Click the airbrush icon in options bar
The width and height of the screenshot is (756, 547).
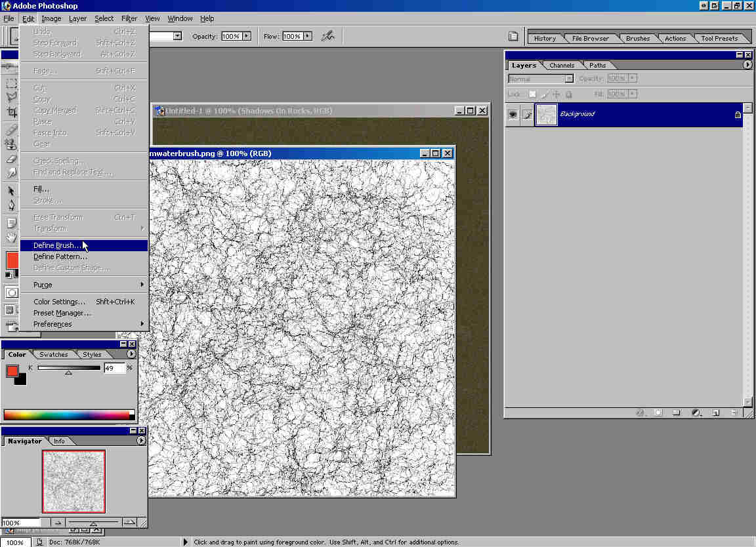(328, 36)
